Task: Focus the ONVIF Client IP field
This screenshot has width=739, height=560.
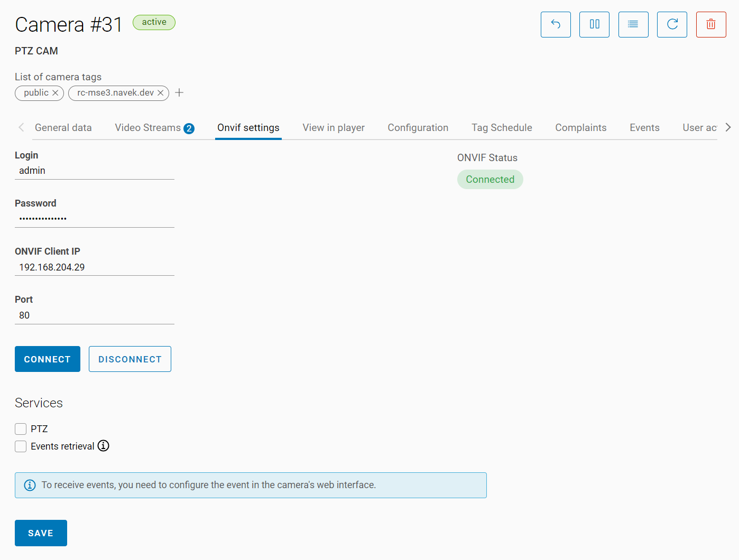Action: [x=94, y=267]
